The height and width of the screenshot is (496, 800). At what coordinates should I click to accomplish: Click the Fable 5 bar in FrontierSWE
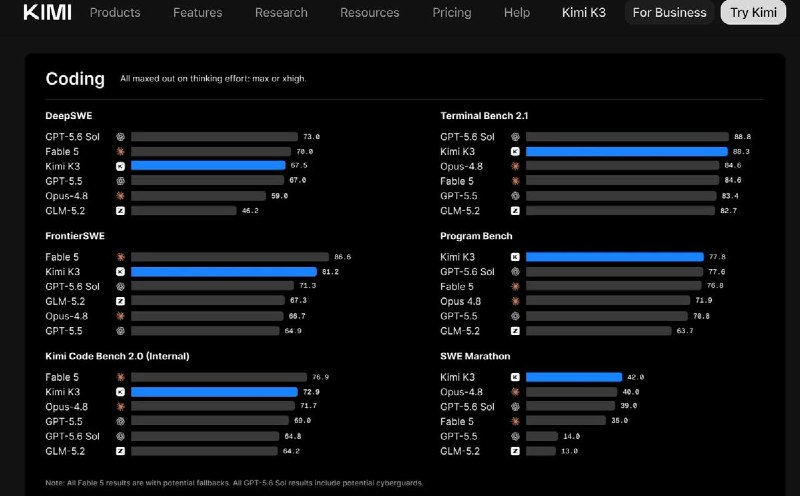(230, 257)
